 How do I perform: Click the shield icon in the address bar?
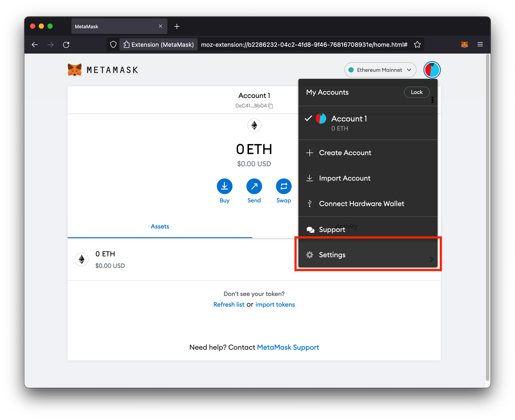113,44
